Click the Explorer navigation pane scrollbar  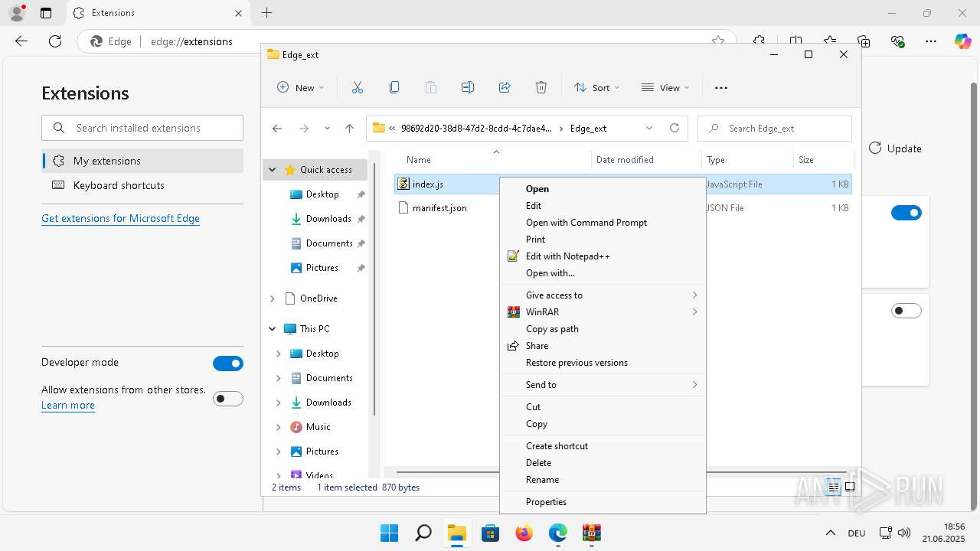[374, 289]
